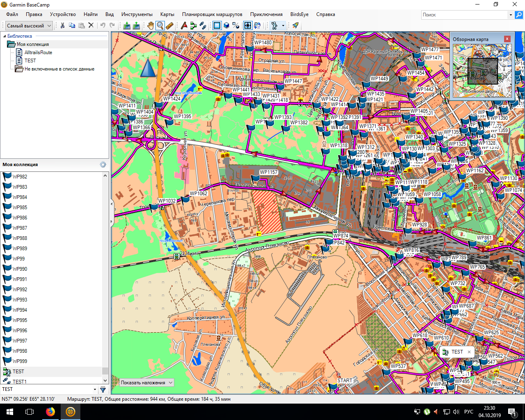
Task: Close the Обзорная карта overview panel
Action: click(507, 39)
